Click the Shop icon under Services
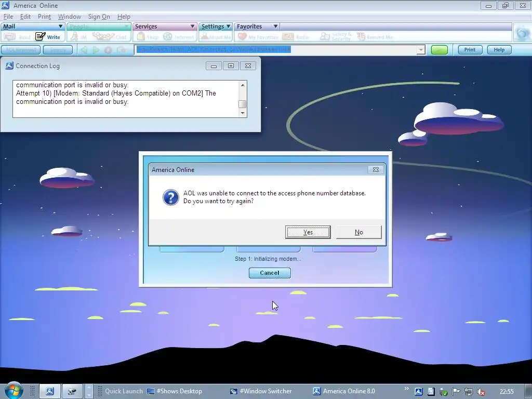This screenshot has width=532, height=399. tap(141, 36)
